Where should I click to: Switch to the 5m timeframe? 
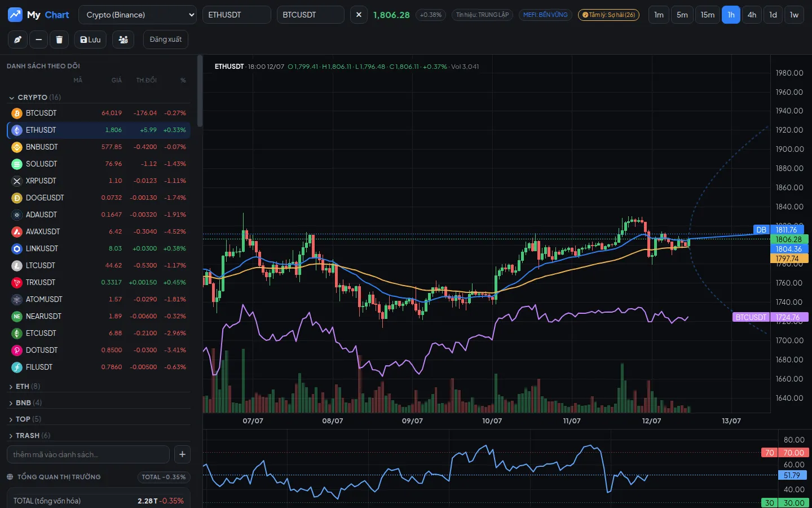click(x=682, y=15)
